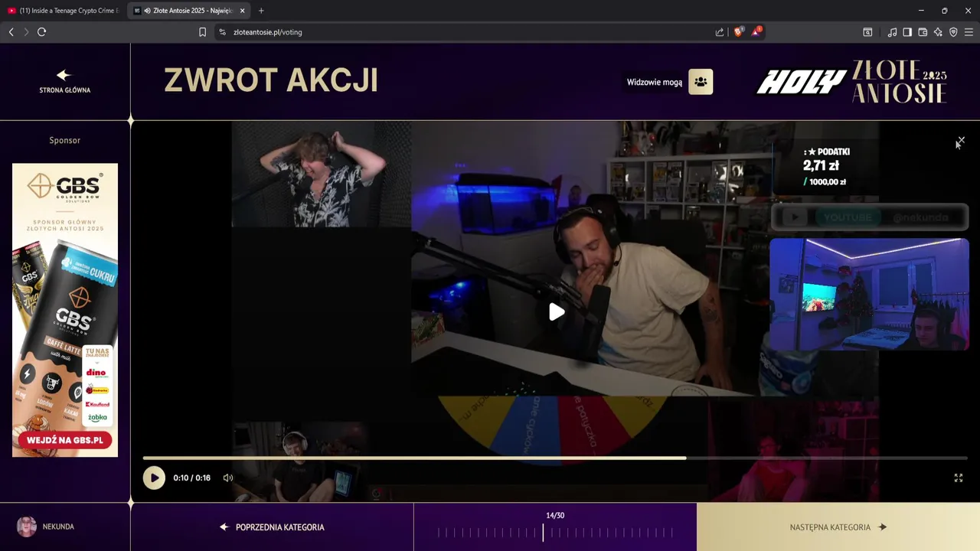This screenshot has height=551, width=980.
Task: Open the NEKUNDA user profile
Action: click(x=45, y=527)
